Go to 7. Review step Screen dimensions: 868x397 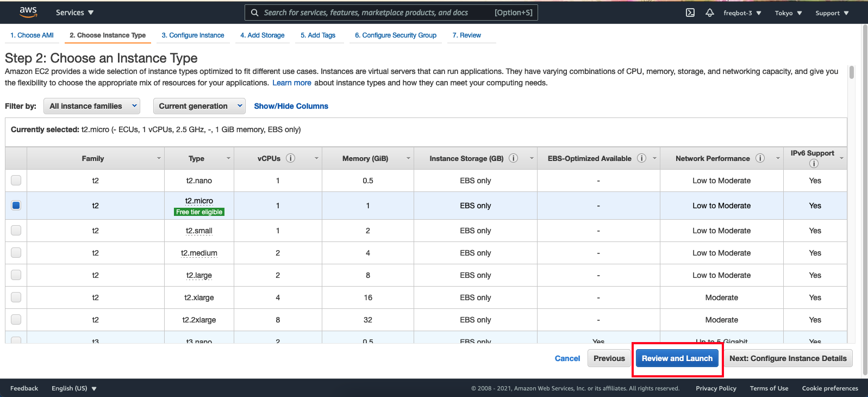pyautogui.click(x=467, y=35)
